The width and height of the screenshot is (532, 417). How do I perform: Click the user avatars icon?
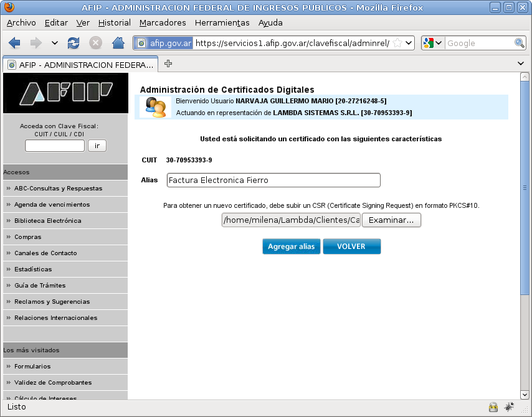[x=155, y=107]
